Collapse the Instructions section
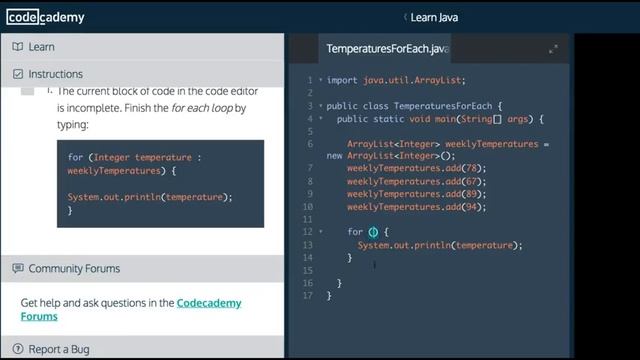 (142, 74)
